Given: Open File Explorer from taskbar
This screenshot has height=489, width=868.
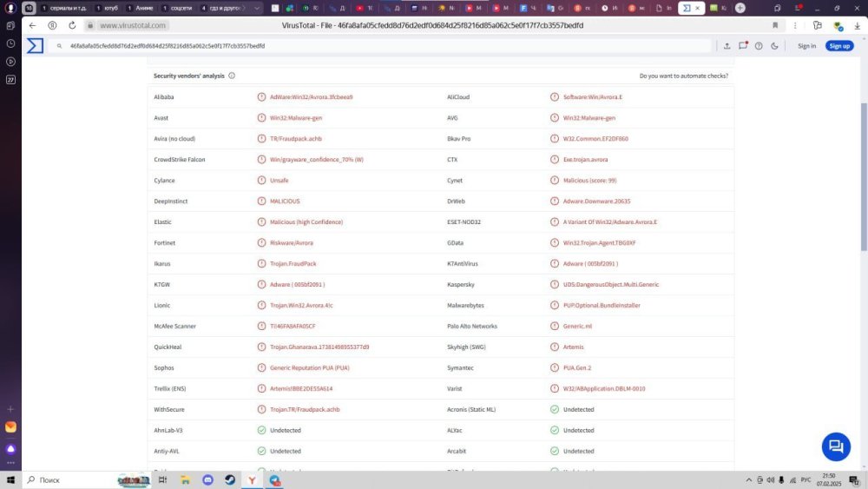Looking at the screenshot, I should point(185,479).
